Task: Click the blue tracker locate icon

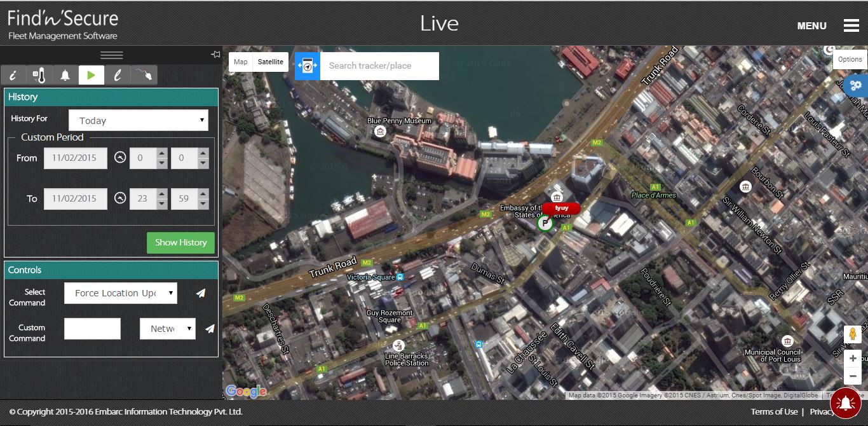Action: pos(308,65)
